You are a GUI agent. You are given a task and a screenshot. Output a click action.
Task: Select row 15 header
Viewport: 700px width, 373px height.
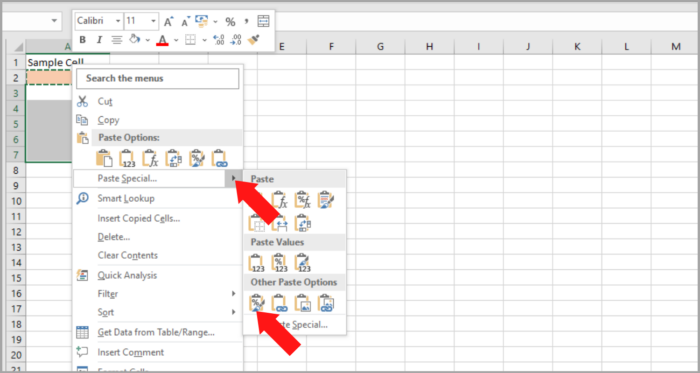pos(16,278)
